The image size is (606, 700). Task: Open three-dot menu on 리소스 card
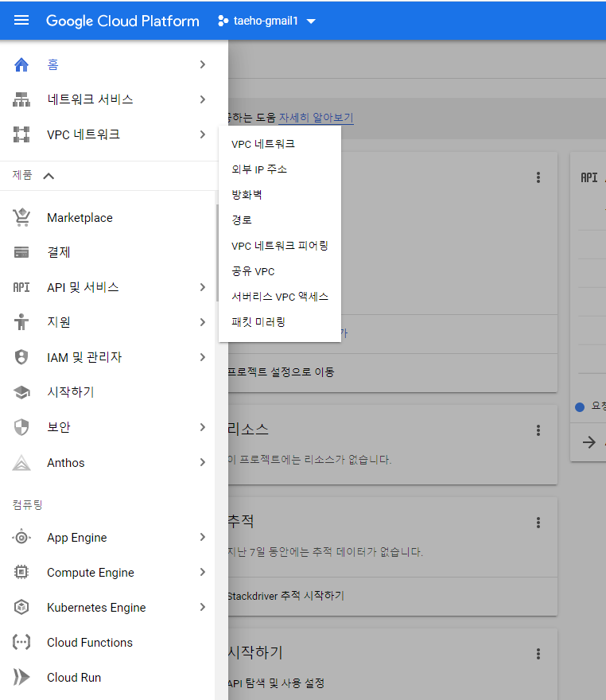[x=538, y=430]
